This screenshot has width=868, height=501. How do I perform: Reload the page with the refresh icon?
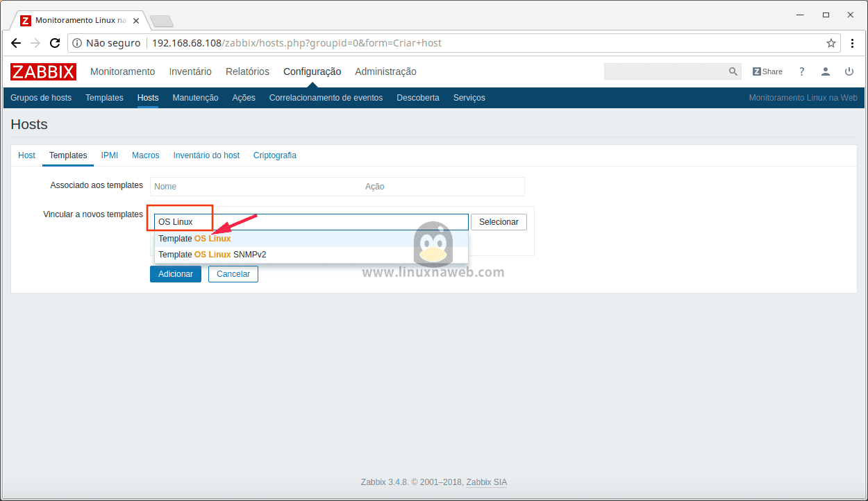pyautogui.click(x=55, y=43)
